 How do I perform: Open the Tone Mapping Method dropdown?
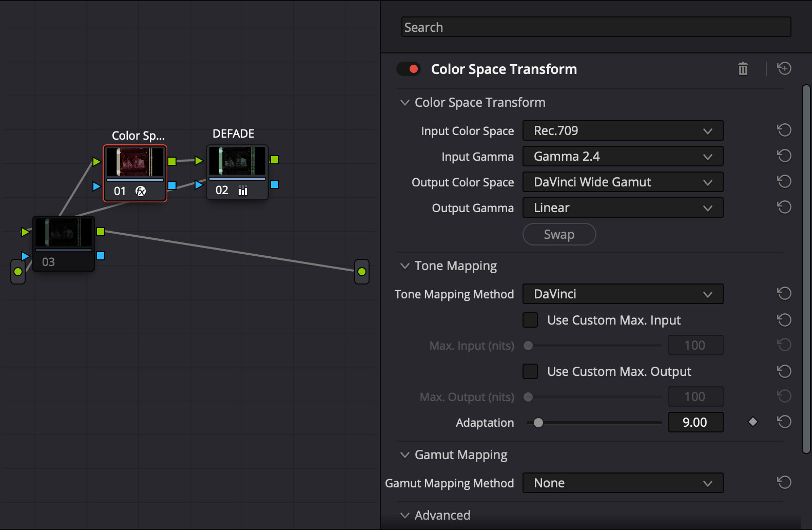[x=623, y=294]
